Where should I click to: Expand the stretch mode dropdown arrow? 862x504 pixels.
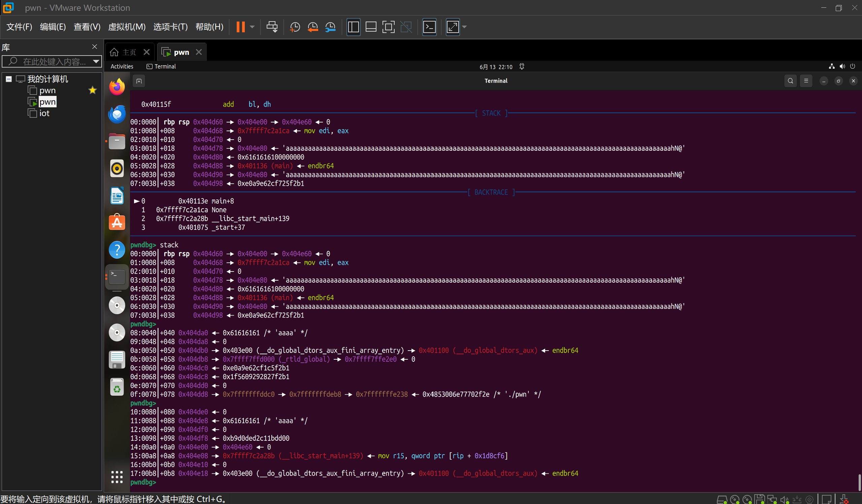click(x=464, y=27)
